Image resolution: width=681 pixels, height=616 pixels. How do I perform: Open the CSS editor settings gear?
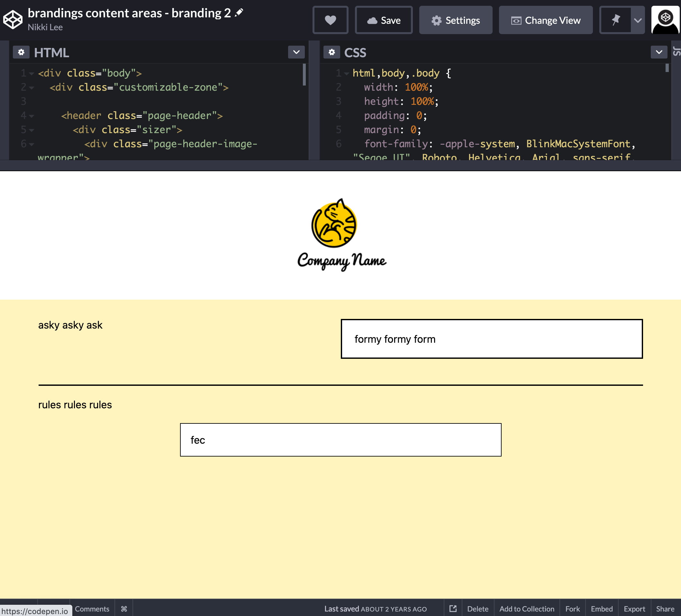(x=331, y=52)
